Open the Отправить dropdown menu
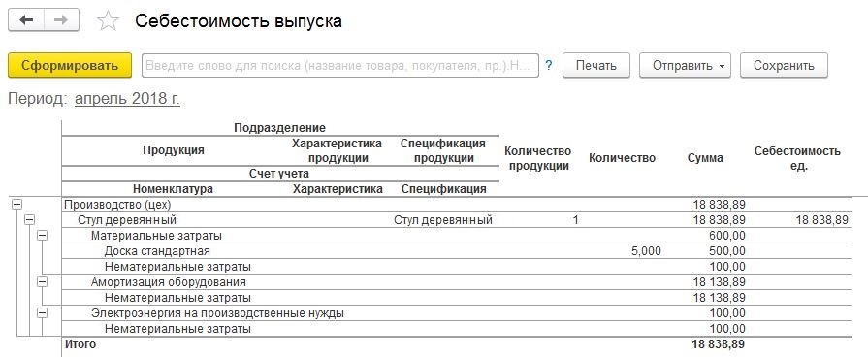868x357 pixels. [686, 65]
